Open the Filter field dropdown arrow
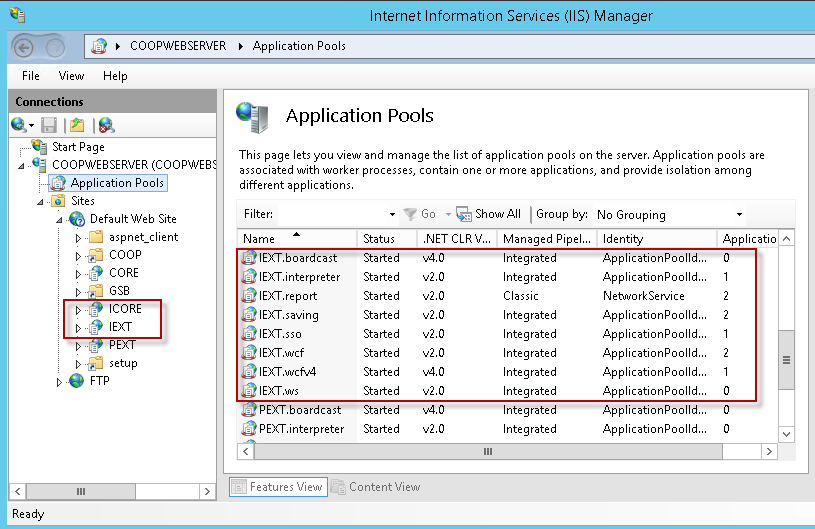The width and height of the screenshot is (815, 529). [392, 214]
